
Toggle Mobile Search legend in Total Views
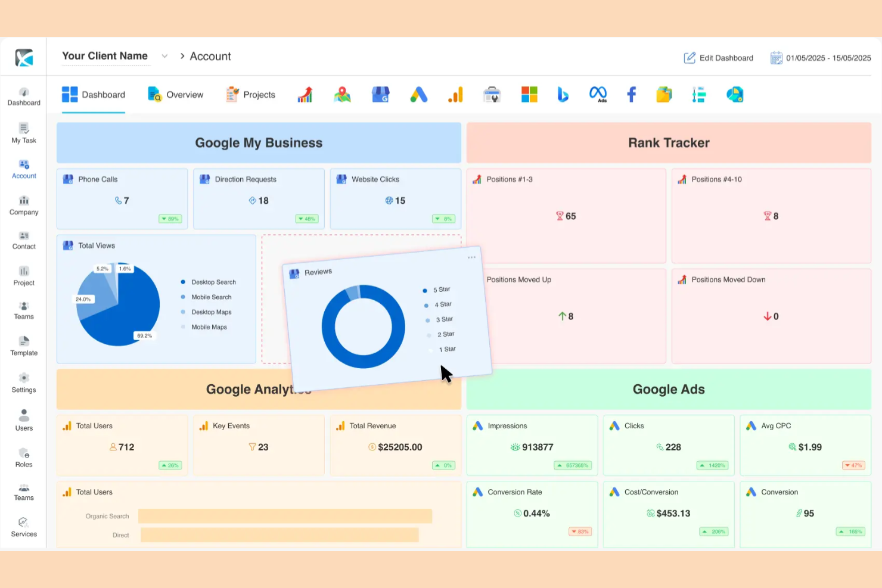tap(206, 297)
